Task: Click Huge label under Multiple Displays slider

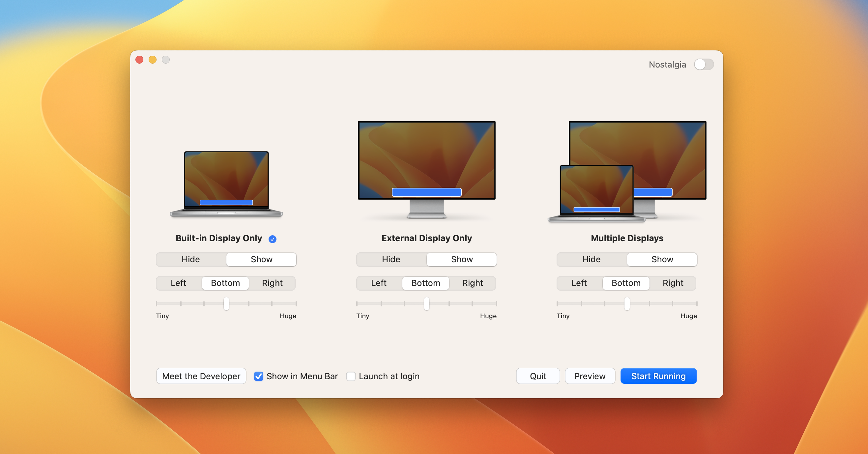Action: 688,316
